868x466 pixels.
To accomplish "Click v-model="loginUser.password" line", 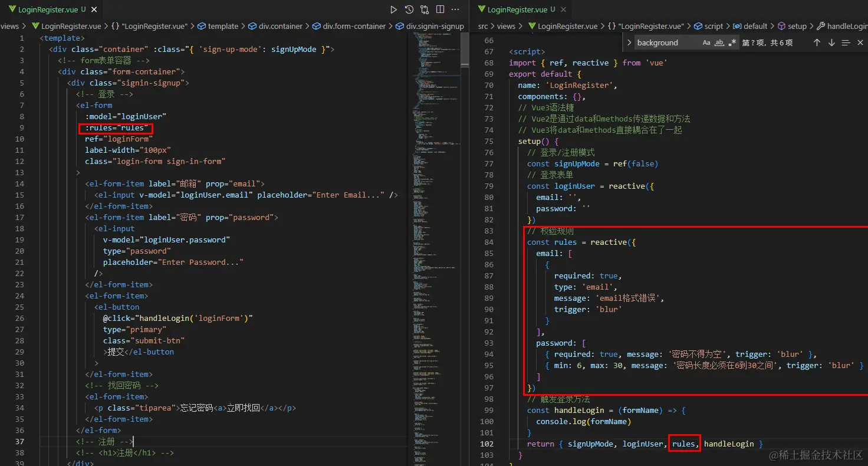I will pos(166,239).
